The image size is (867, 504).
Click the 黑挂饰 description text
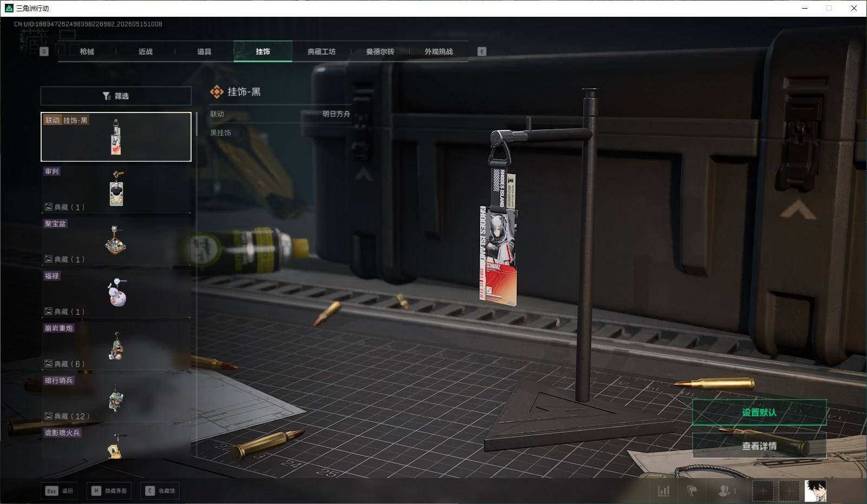(x=221, y=132)
